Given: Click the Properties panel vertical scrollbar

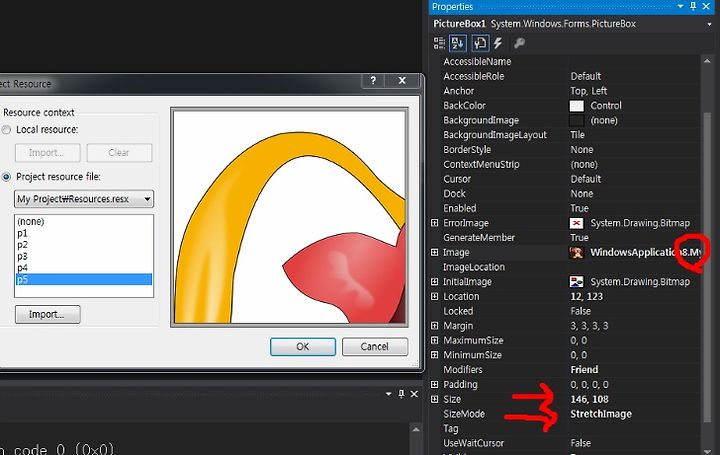Looking at the screenshot, I should (x=708, y=266).
